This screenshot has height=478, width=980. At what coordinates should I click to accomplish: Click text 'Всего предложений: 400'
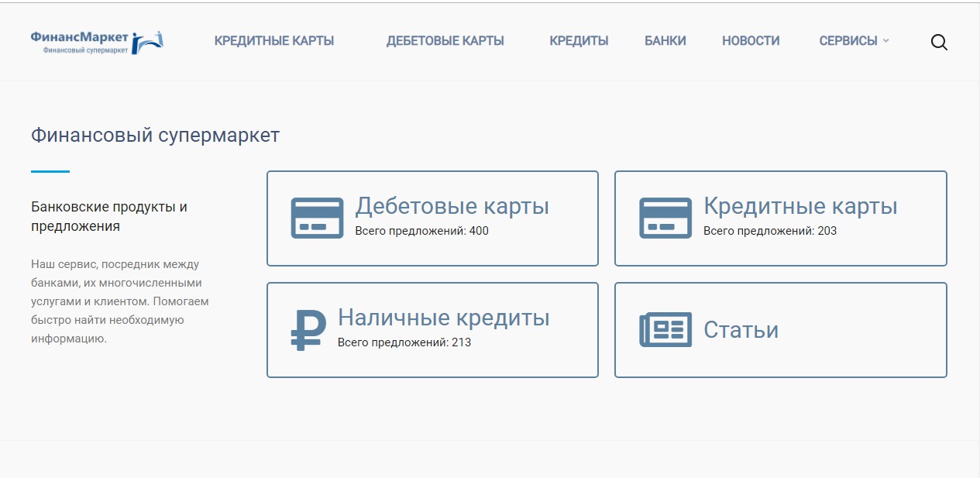point(422,231)
